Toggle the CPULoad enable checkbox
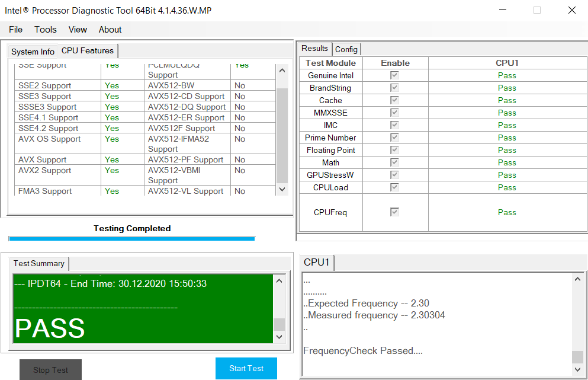The height and width of the screenshot is (380, 588). coord(394,187)
